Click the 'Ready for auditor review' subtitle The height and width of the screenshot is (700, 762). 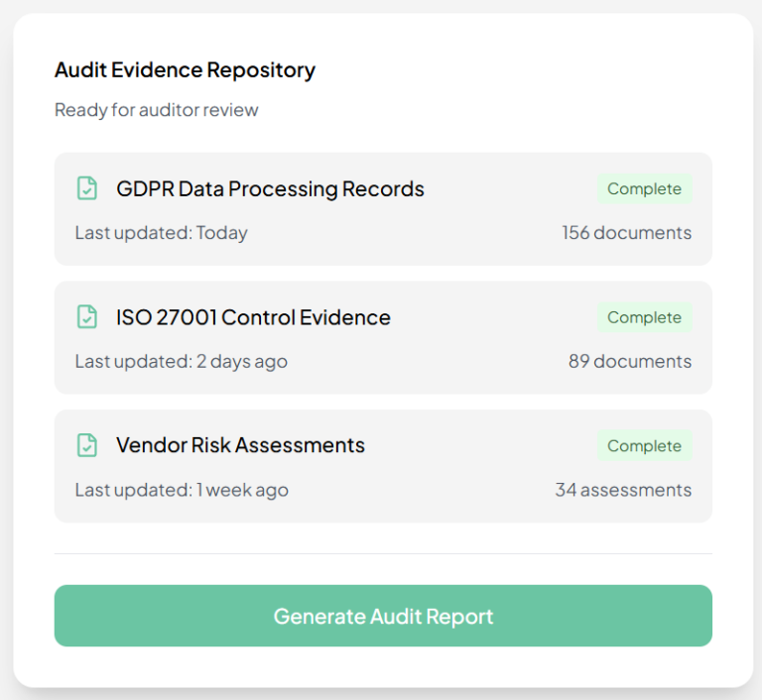[x=156, y=110]
